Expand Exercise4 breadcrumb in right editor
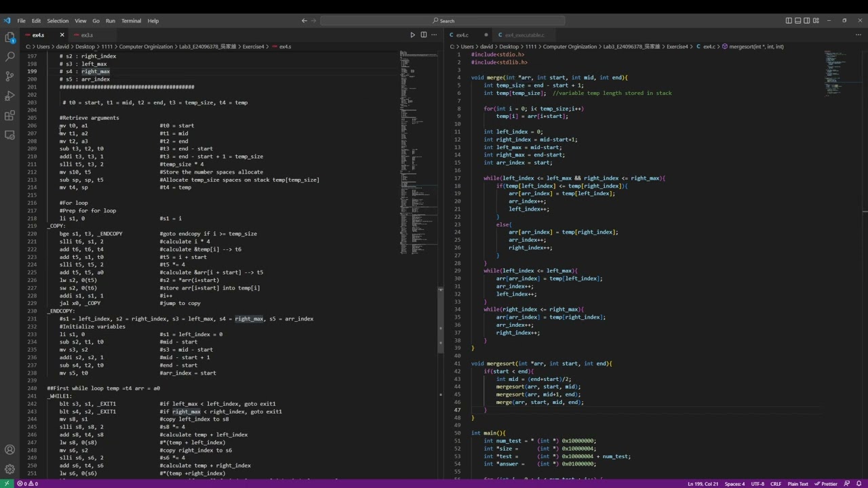868x488 pixels. [677, 47]
